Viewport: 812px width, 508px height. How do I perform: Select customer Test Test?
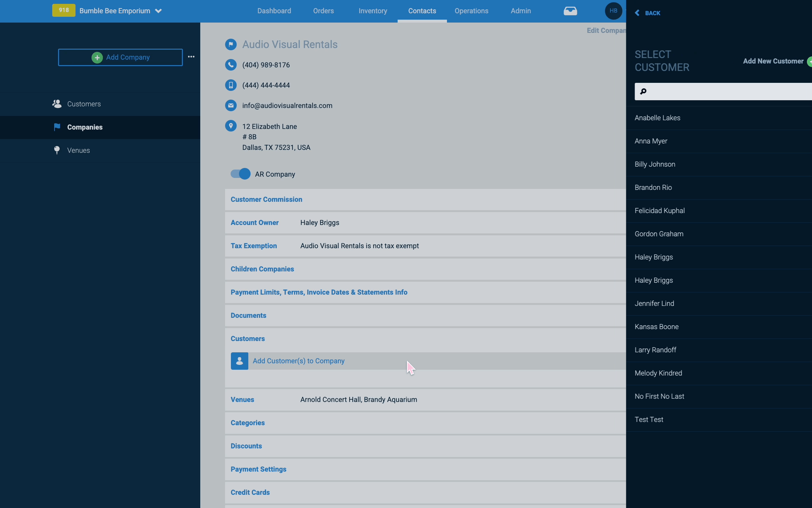pyautogui.click(x=719, y=419)
